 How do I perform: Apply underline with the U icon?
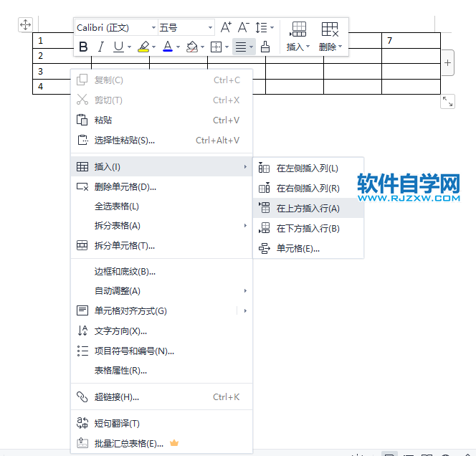(x=118, y=47)
